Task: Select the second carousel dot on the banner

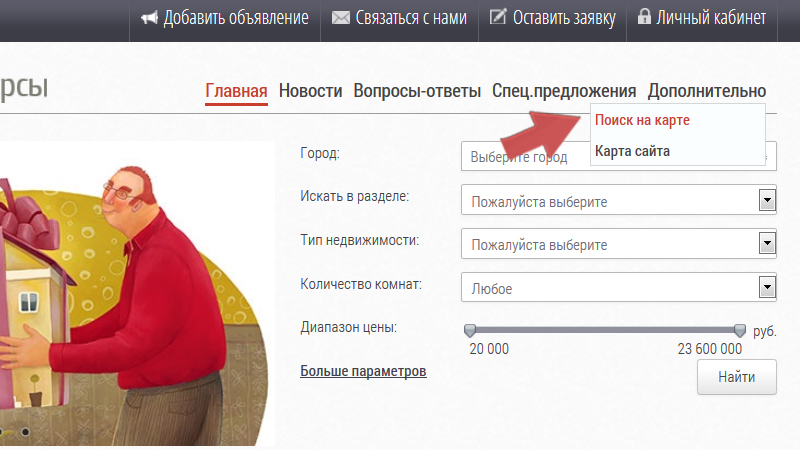Action: click(x=24, y=432)
